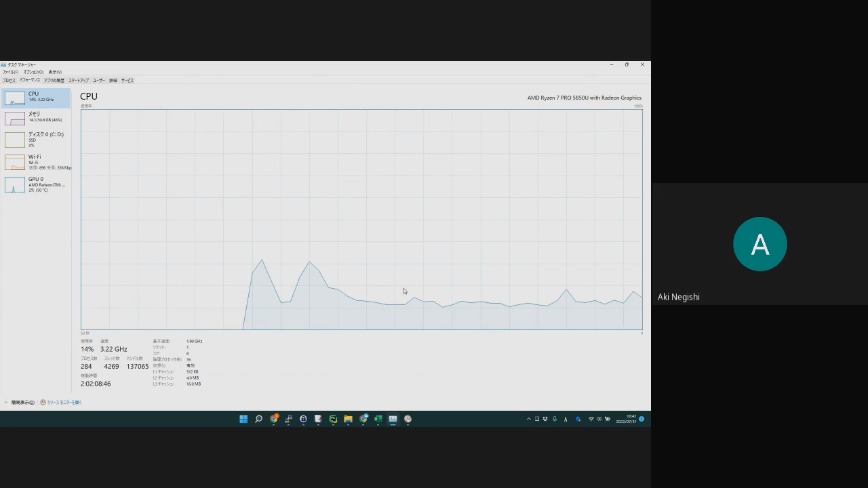
Task: Expand the system tray hidden icons chevron
Action: point(529,419)
